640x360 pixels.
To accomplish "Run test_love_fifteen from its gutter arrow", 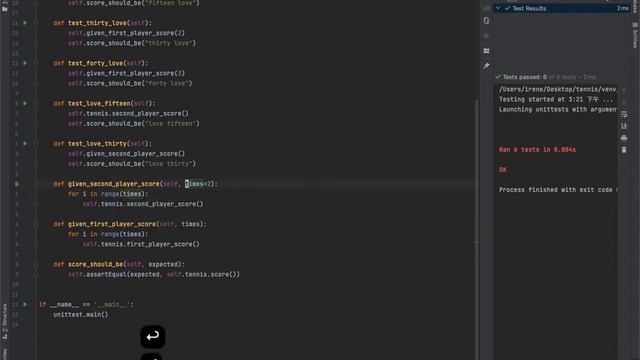I will tap(25, 103).
